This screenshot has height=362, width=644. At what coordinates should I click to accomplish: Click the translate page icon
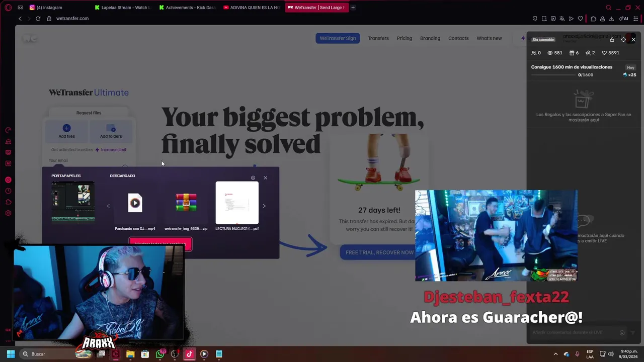(x=562, y=19)
